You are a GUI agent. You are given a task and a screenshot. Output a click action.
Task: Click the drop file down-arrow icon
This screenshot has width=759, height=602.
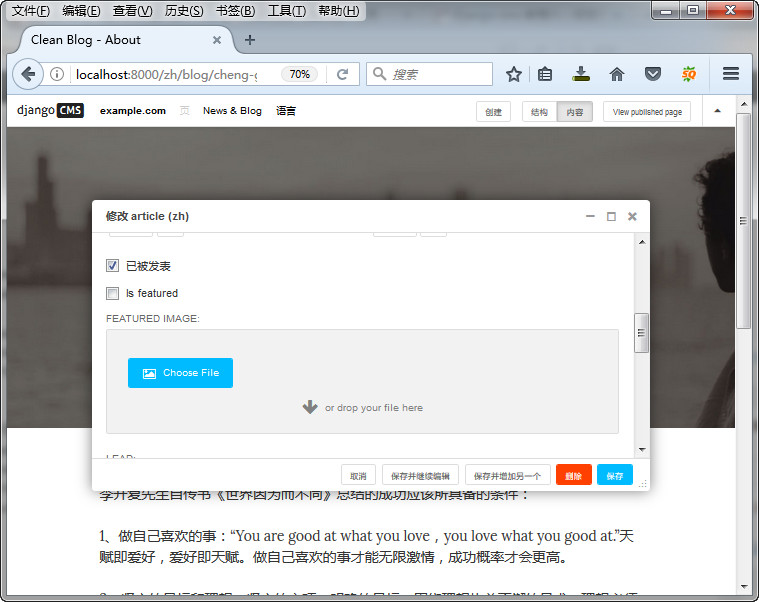pos(310,407)
